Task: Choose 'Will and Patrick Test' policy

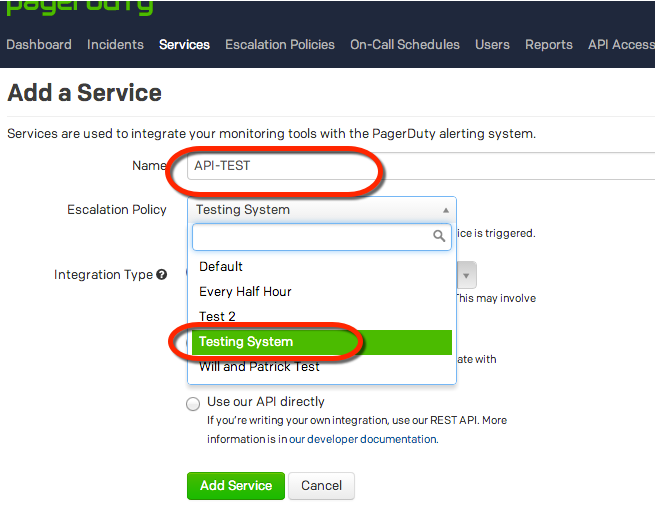Action: [259, 367]
